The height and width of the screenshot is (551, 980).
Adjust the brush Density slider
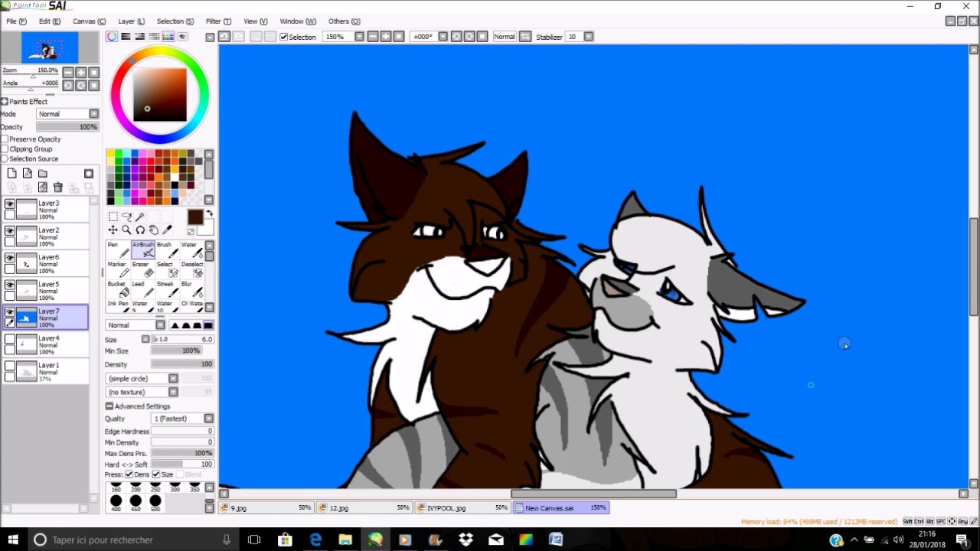coord(182,364)
